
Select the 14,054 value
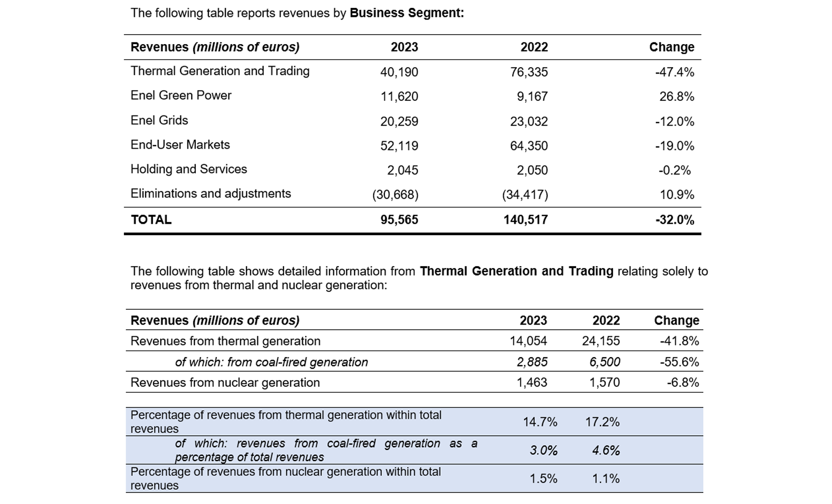click(528, 341)
